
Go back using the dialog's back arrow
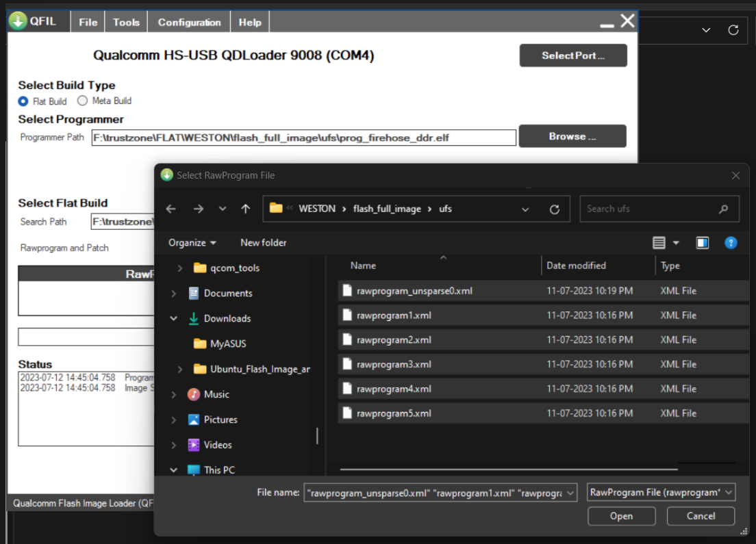click(x=171, y=209)
